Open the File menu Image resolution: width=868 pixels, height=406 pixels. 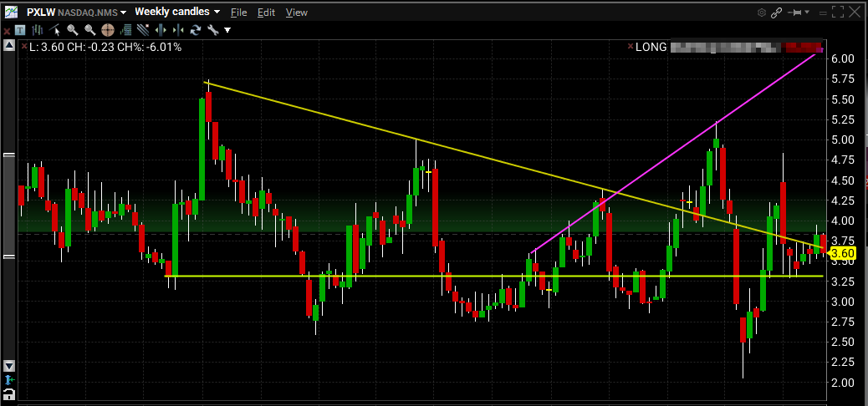coord(238,13)
